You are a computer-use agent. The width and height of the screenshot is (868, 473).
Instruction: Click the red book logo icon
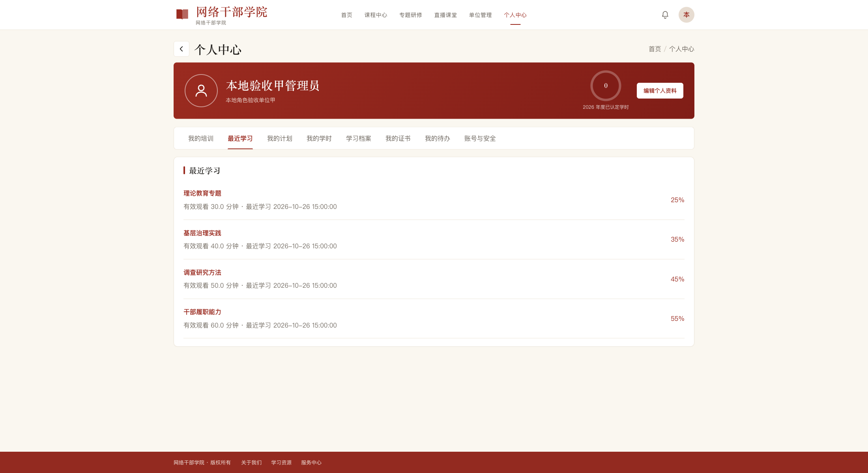(x=182, y=15)
